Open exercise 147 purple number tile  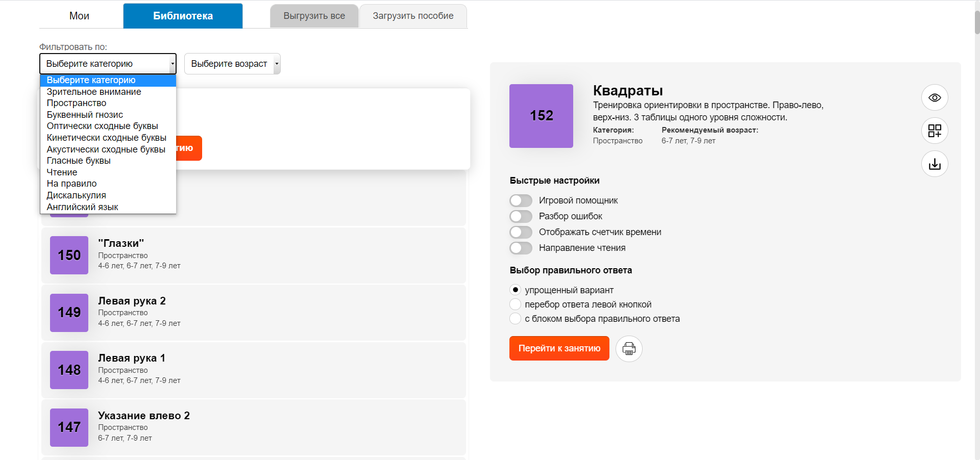tap(69, 427)
